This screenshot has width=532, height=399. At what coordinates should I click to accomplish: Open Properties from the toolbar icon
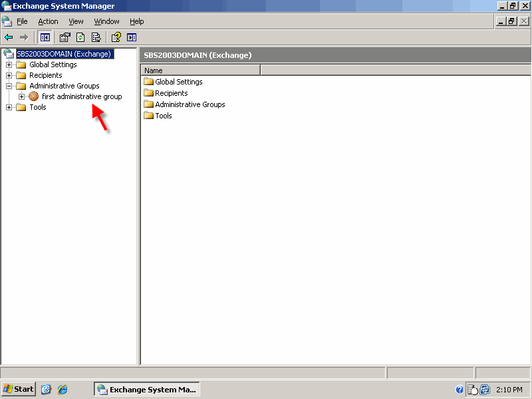coord(65,37)
